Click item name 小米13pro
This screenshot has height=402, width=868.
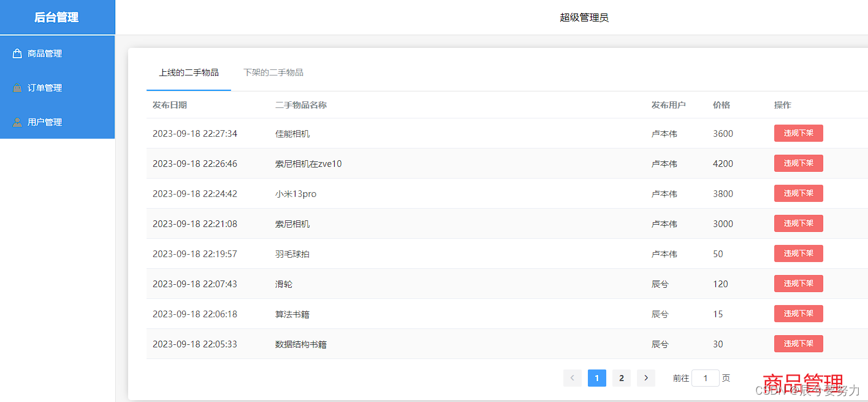coord(295,193)
